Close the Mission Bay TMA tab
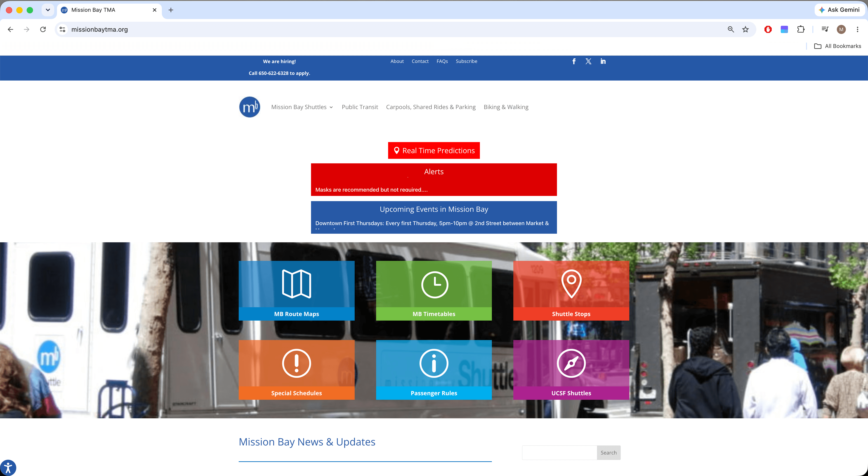 pos(154,10)
